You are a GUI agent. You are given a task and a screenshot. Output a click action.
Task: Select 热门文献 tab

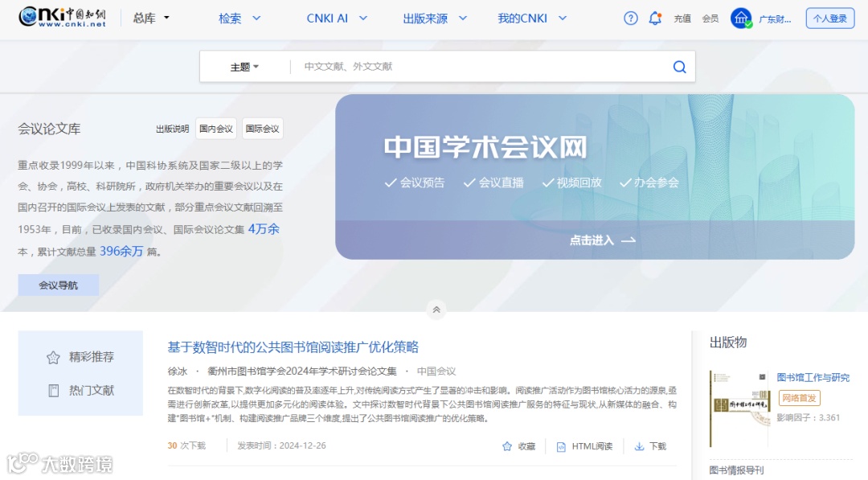tap(81, 390)
